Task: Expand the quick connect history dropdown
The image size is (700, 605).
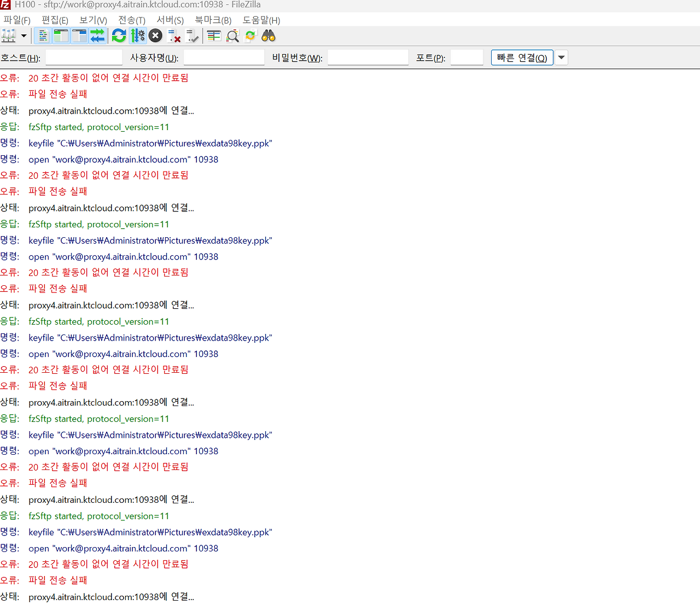Action: coord(562,57)
